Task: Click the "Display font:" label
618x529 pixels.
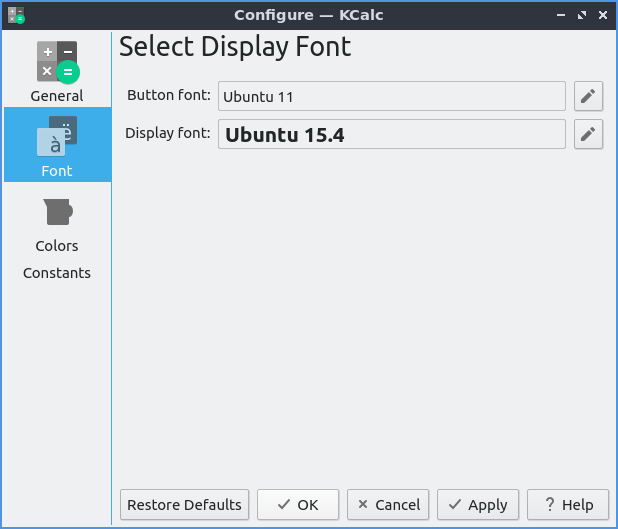Action: [167, 133]
